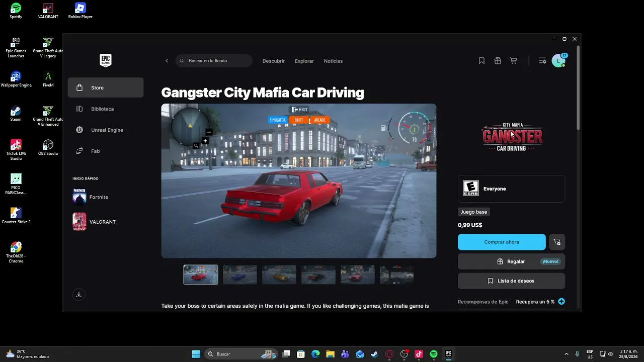Viewport: 644px width, 362px height.
Task: Show hidden system tray icons
Action: (567, 354)
